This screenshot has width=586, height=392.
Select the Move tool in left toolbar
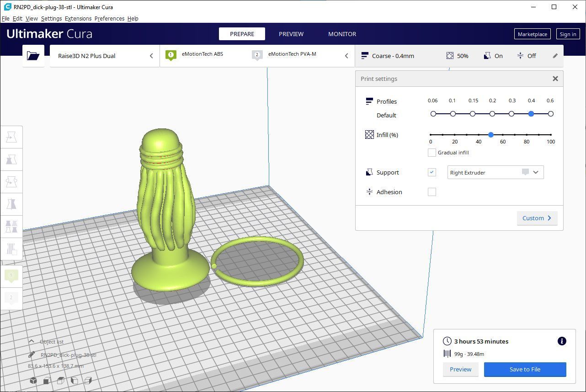pos(11,137)
